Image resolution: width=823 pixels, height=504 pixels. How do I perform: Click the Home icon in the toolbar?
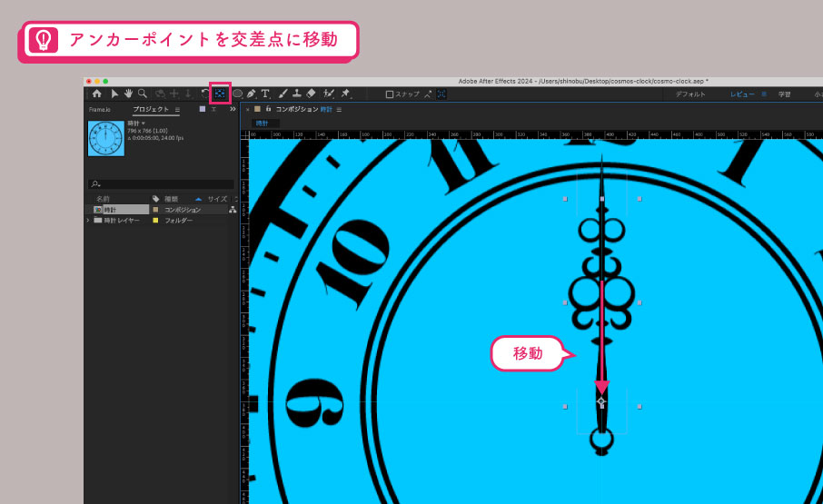(x=97, y=94)
